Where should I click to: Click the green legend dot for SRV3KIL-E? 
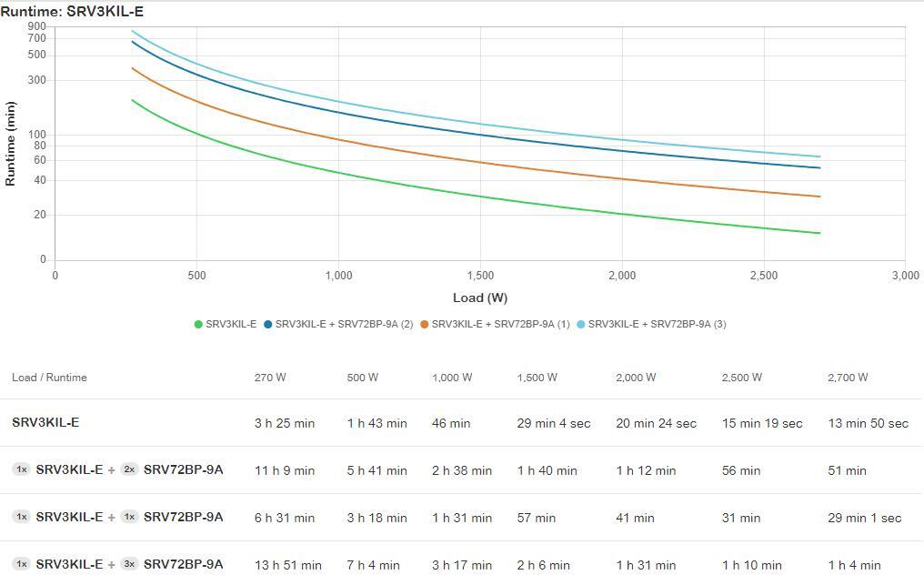point(198,325)
